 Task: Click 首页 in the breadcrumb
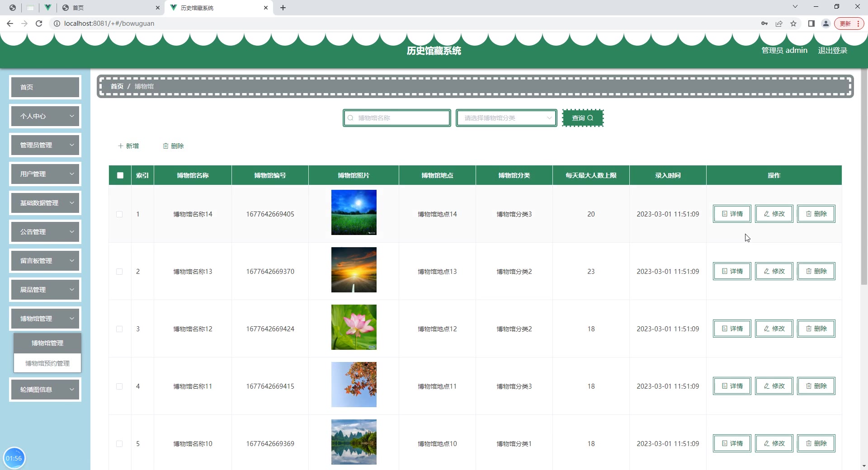(117, 86)
